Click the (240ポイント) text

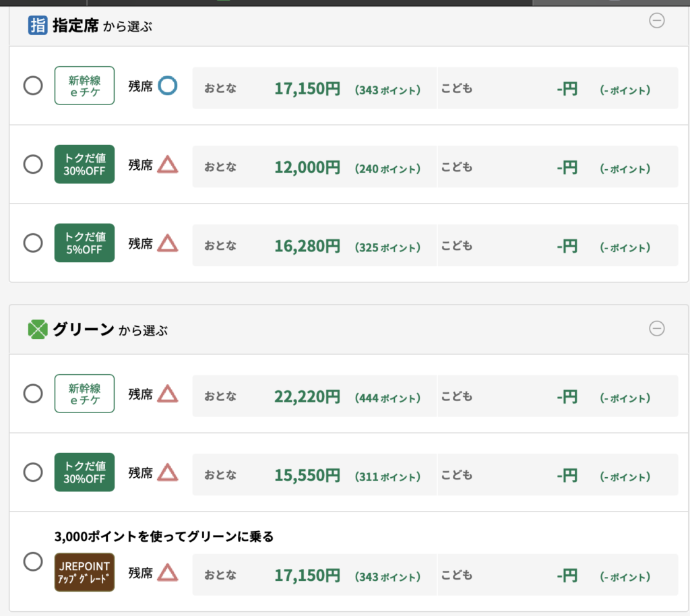pos(387,169)
